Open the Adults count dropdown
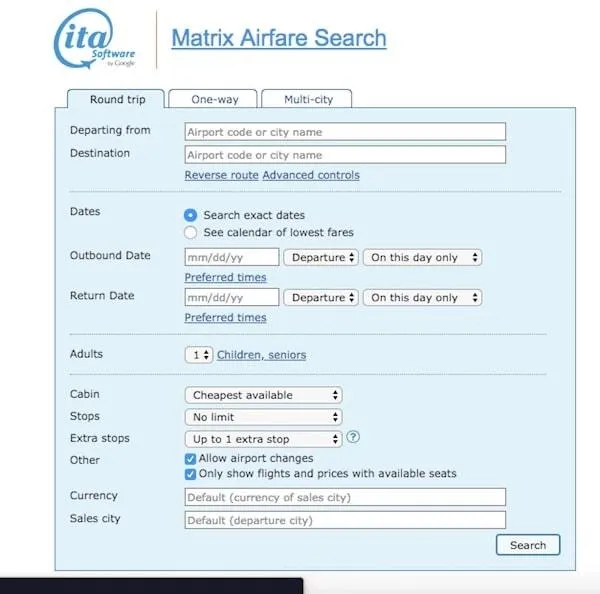The height and width of the screenshot is (594, 600). point(199,355)
